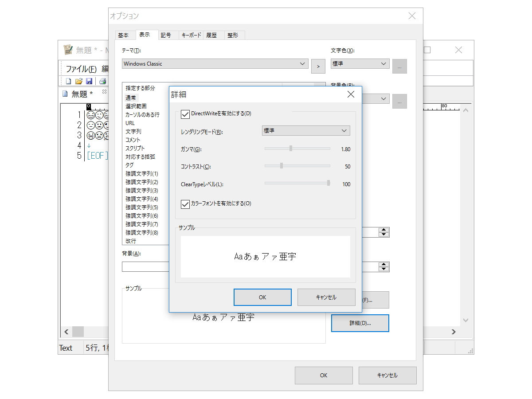Uncheck カラーフォントを有効にする in the 詳細 dialog
532x399 pixels.
185,204
